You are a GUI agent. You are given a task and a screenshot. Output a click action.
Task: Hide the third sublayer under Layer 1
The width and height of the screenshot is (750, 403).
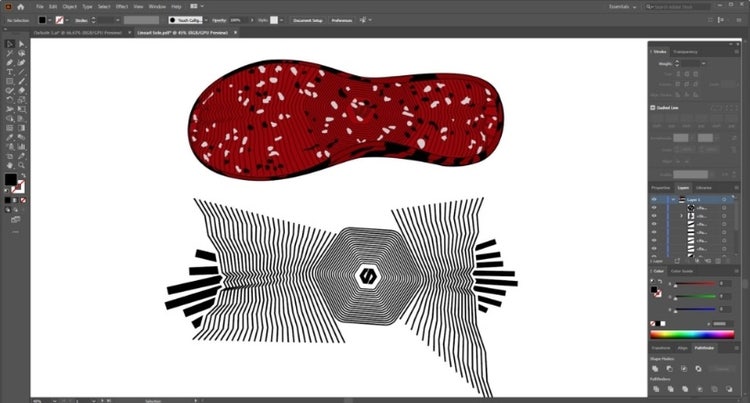tap(654, 224)
